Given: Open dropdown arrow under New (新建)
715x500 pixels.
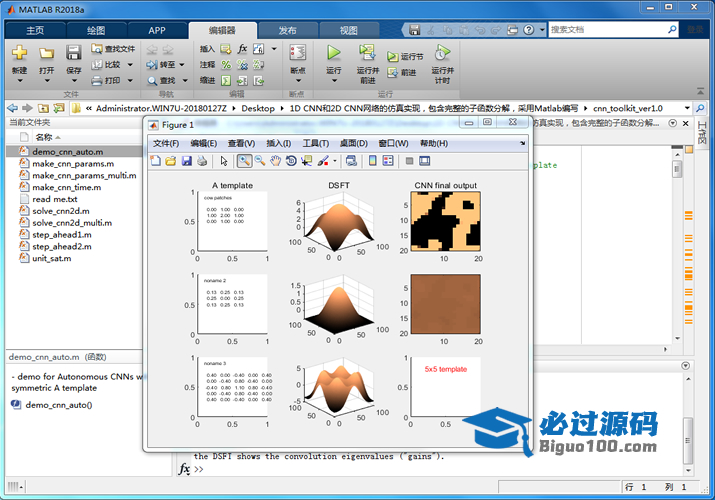Looking at the screenshot, I should click(x=20, y=81).
